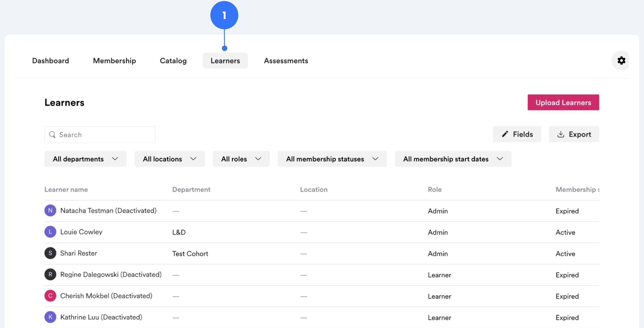Select the Learners tab
The image size is (644, 328).
(225, 61)
